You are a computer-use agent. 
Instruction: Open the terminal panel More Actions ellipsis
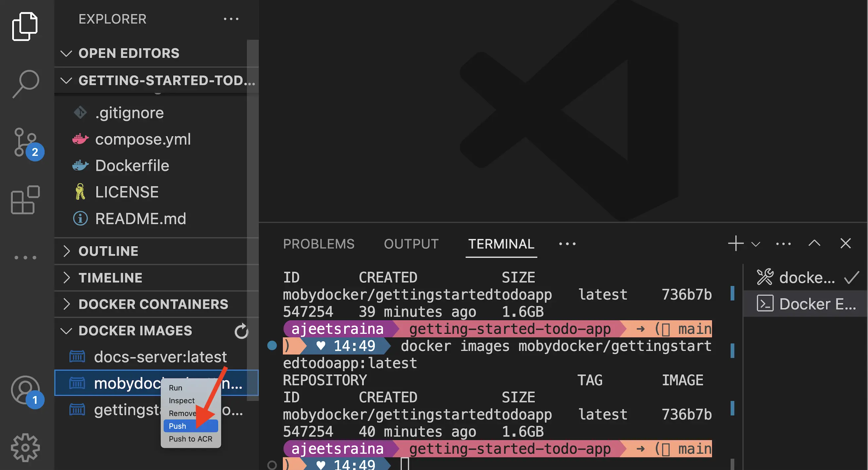coord(783,243)
